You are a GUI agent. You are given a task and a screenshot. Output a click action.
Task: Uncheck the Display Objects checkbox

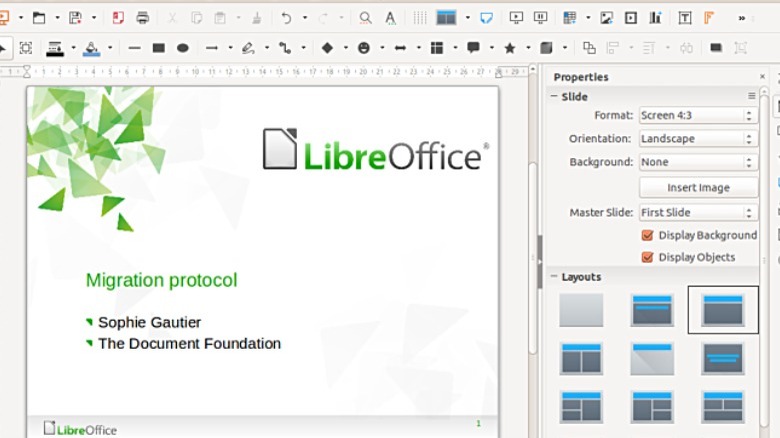point(647,257)
